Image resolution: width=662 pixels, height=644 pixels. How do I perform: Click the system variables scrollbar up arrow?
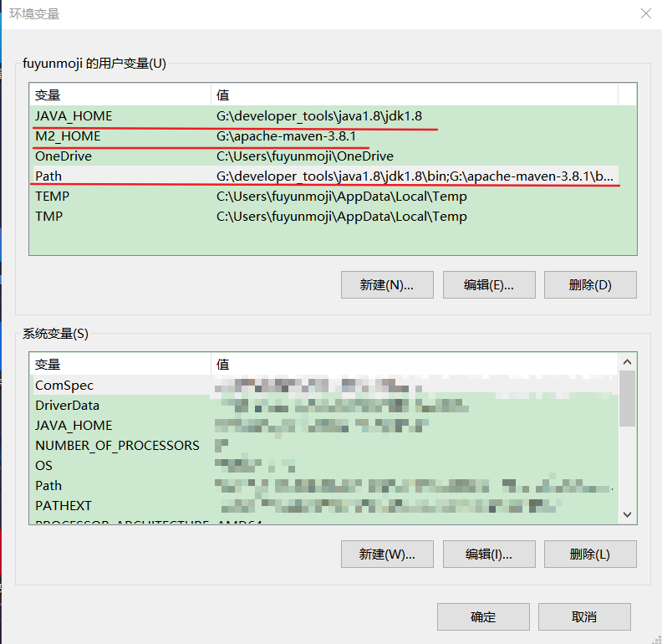[x=628, y=361]
